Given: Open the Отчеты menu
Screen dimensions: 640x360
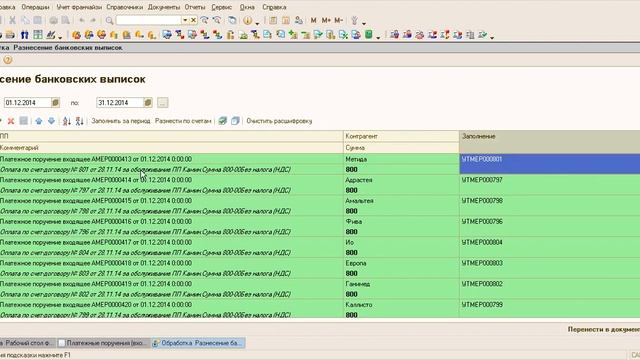Looking at the screenshot, I should 195,7.
